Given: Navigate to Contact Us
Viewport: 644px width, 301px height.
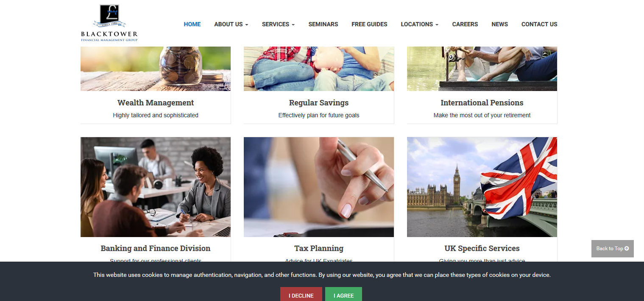Looking at the screenshot, I should click(539, 24).
